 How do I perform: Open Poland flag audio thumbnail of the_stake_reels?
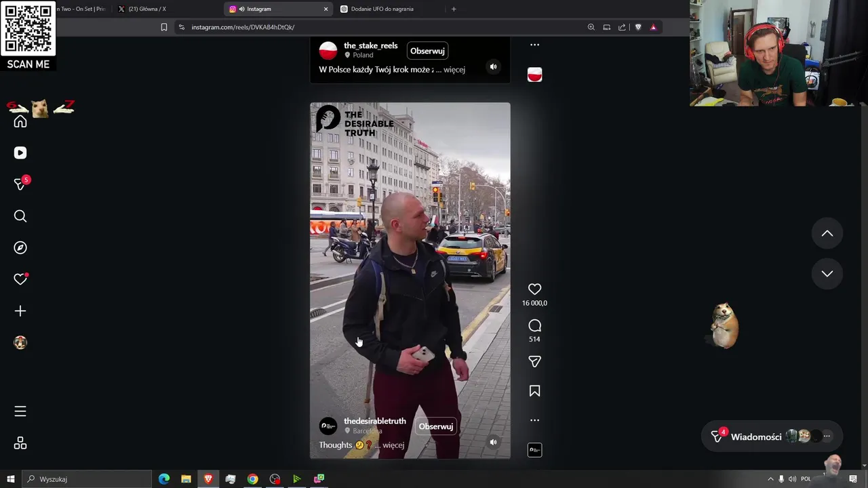click(534, 75)
